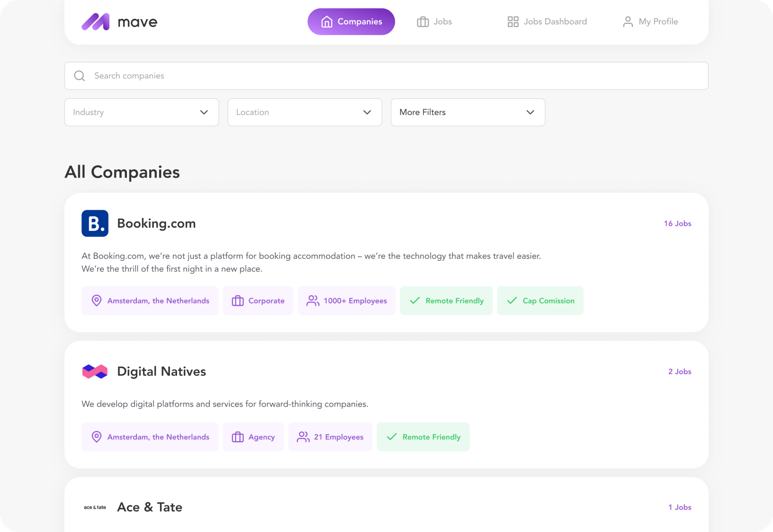The height and width of the screenshot is (532, 773).
Task: Click the 21 Employees tag label
Action: point(339,437)
